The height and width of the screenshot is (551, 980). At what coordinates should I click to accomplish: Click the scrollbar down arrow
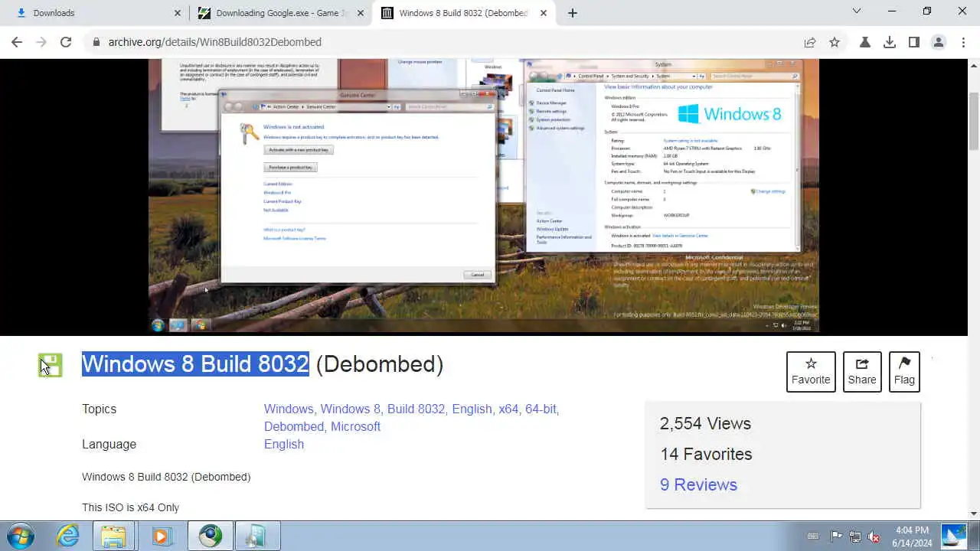(x=974, y=514)
